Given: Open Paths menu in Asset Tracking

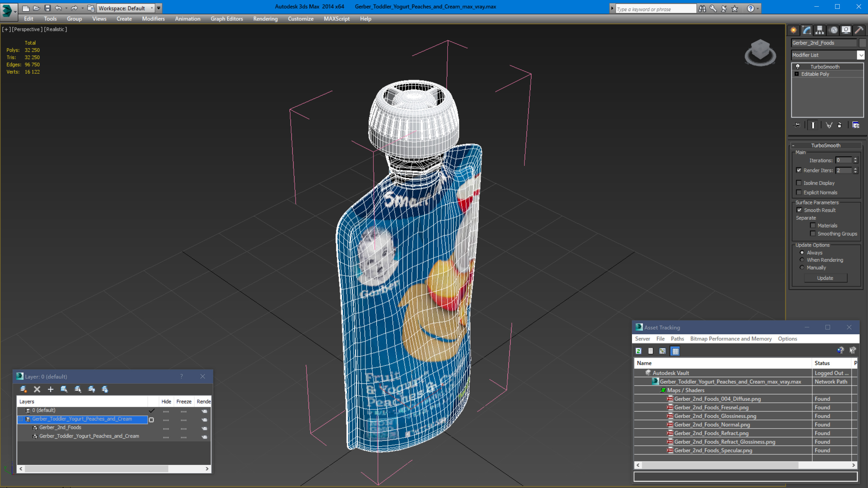Looking at the screenshot, I should point(677,339).
